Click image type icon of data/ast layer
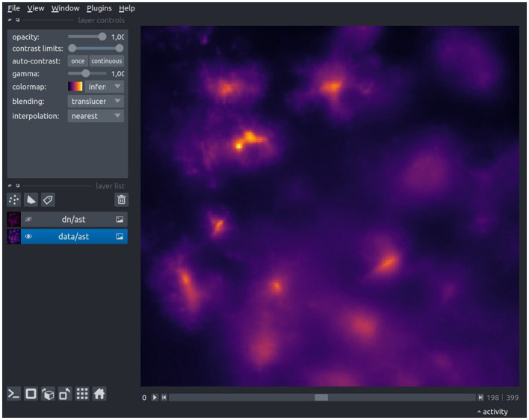The width and height of the screenshot is (529, 420). pos(120,236)
